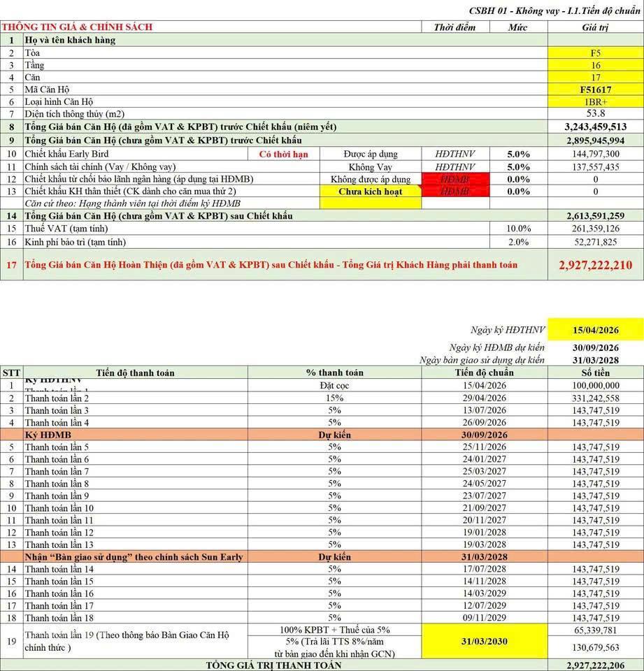
Task: Select deposit amount "100,000,000"
Action: coord(596,385)
